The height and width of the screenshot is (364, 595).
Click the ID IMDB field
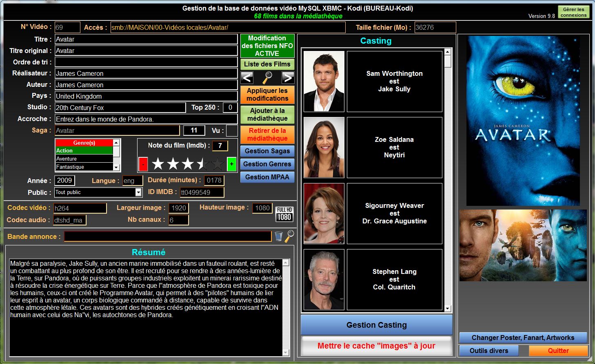coord(202,192)
